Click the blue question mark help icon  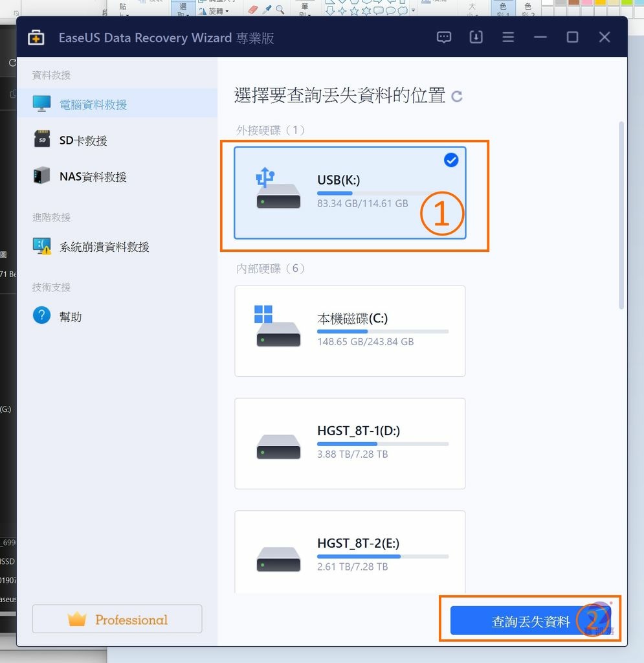tap(41, 315)
